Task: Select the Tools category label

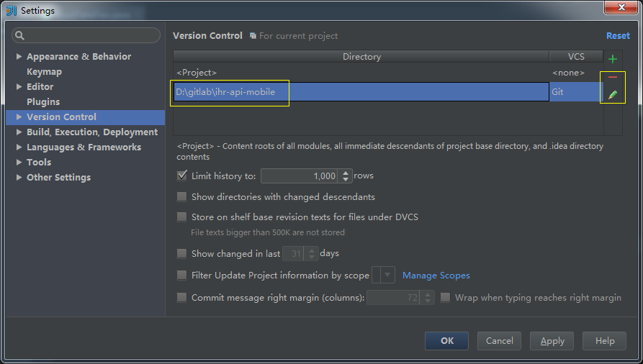Action: [39, 163]
